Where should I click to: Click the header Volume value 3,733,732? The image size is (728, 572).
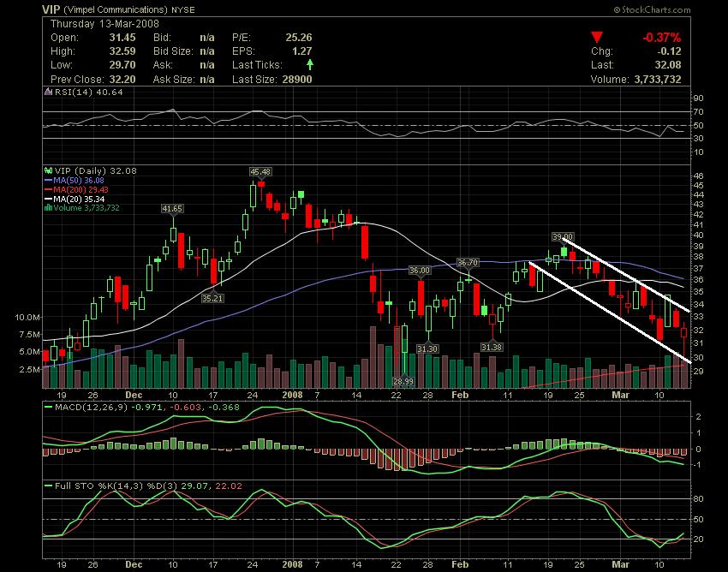(658, 80)
